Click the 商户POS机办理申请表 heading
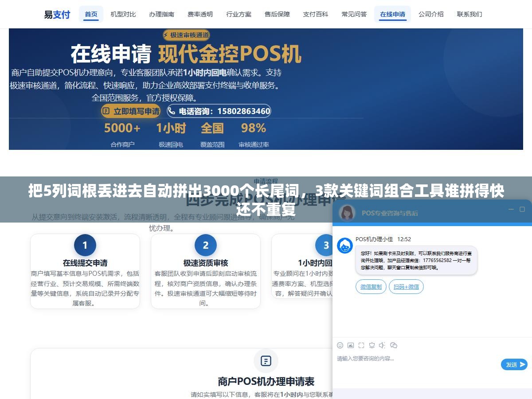This screenshot has height=399, width=532. (x=266, y=381)
